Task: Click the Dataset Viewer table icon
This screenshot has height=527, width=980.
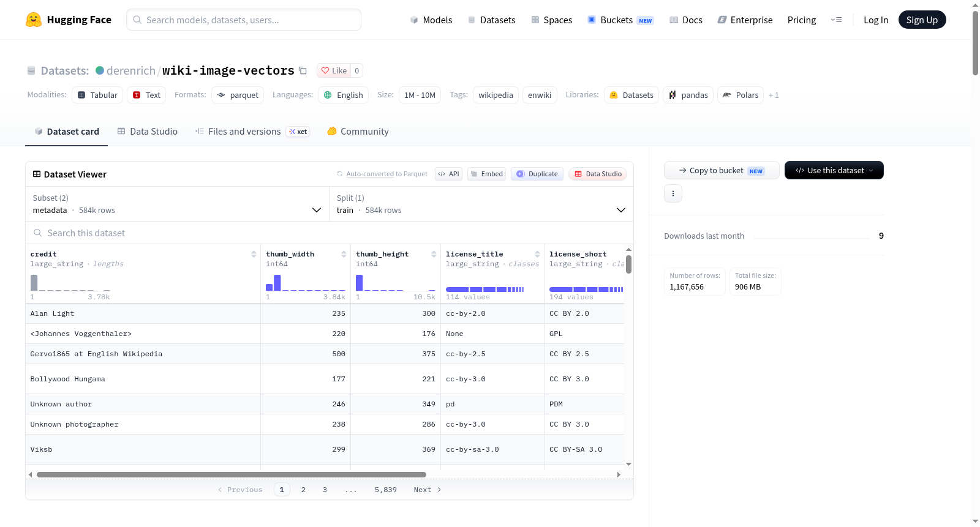Action: 37,174
